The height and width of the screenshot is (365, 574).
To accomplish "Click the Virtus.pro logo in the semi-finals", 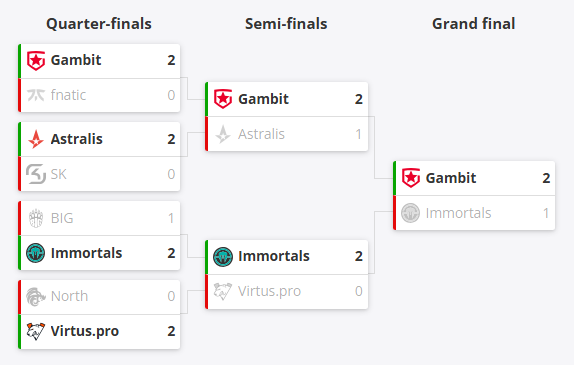I will pyautogui.click(x=223, y=291).
